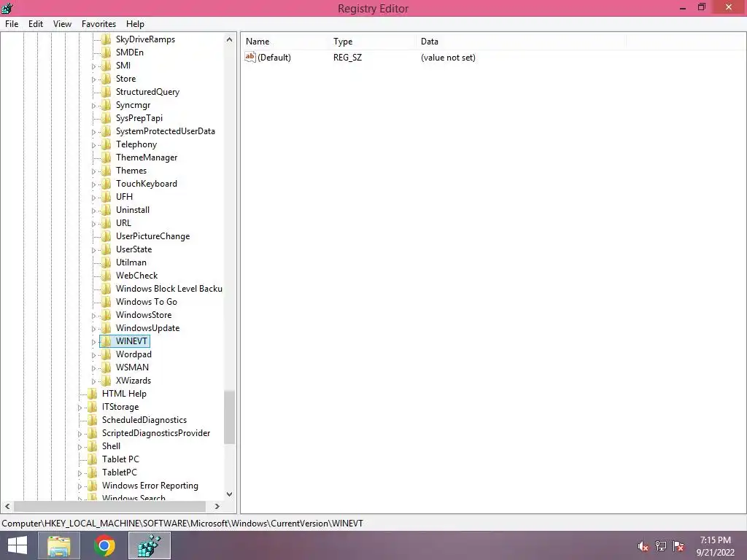
Task: Click the horizontal scroll left arrow
Action: point(7,506)
